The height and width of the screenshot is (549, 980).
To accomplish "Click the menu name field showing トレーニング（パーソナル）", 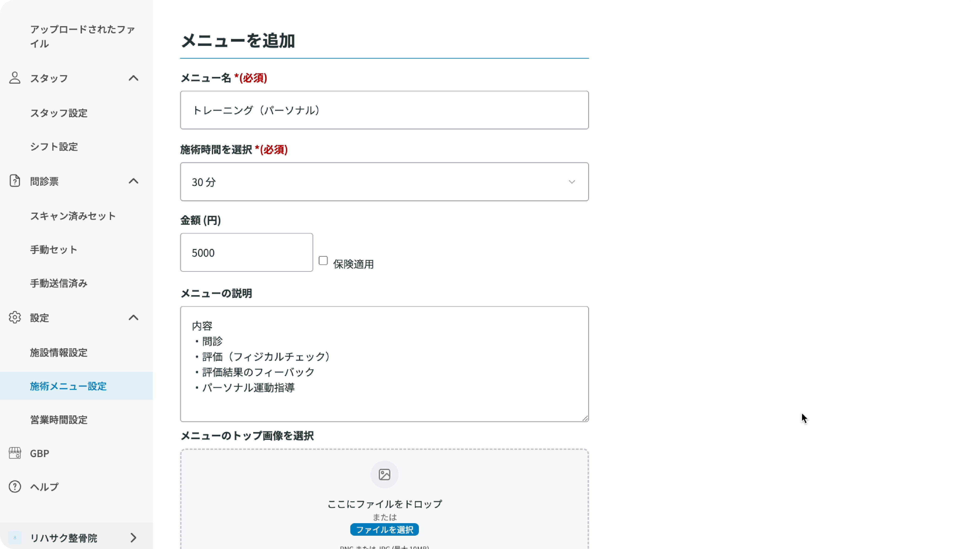I will (384, 110).
